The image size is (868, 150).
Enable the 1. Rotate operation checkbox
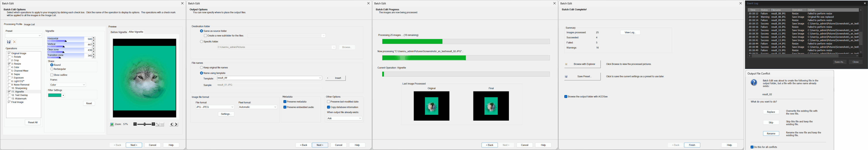coord(9,57)
